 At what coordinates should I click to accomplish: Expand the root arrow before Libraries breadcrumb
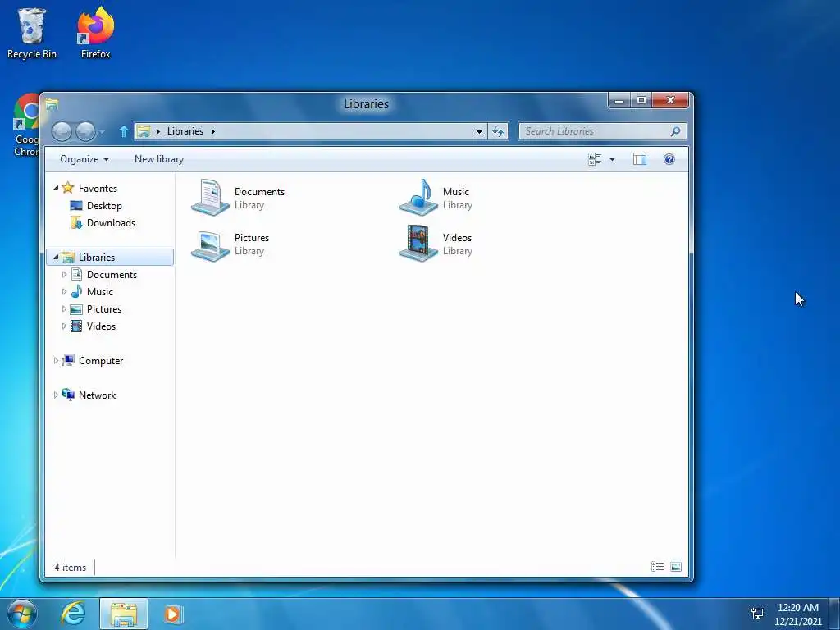tap(158, 131)
